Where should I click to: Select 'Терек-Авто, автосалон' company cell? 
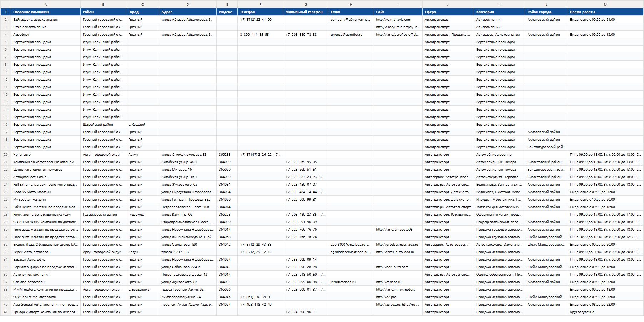click(46, 252)
